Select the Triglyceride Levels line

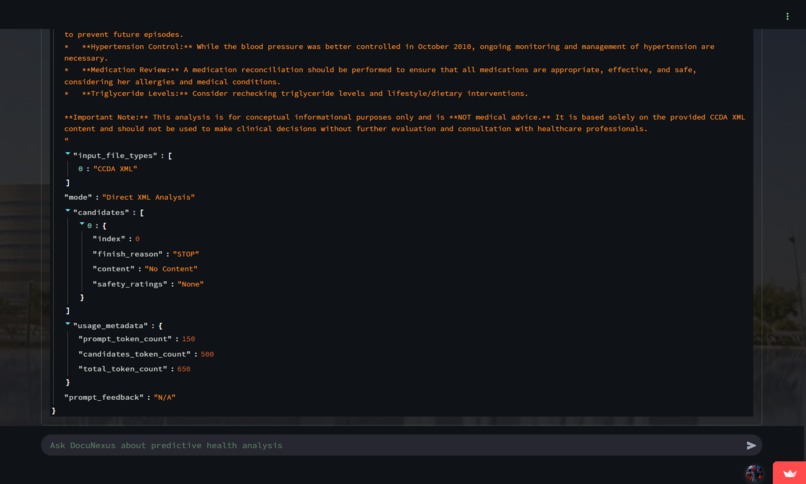click(296, 94)
